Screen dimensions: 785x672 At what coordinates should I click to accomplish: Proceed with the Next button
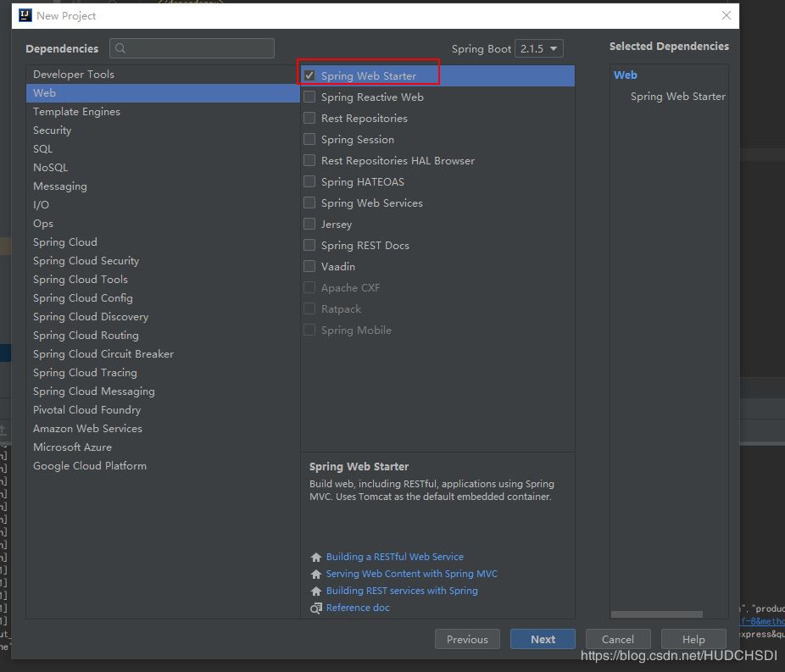543,639
